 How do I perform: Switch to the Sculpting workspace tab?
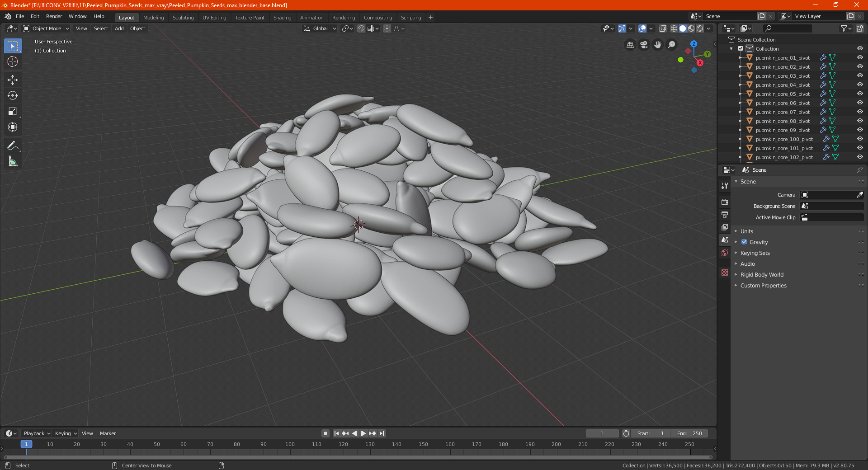pos(183,18)
